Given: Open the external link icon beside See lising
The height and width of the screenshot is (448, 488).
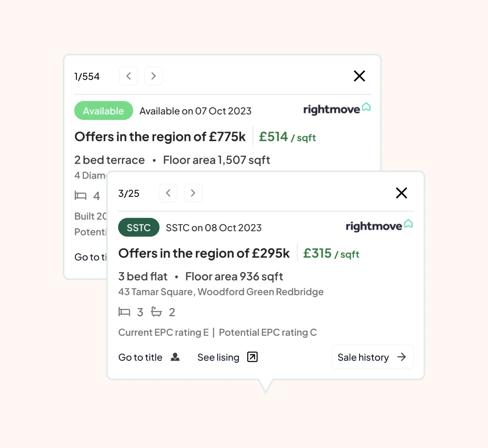Looking at the screenshot, I should click(x=252, y=357).
